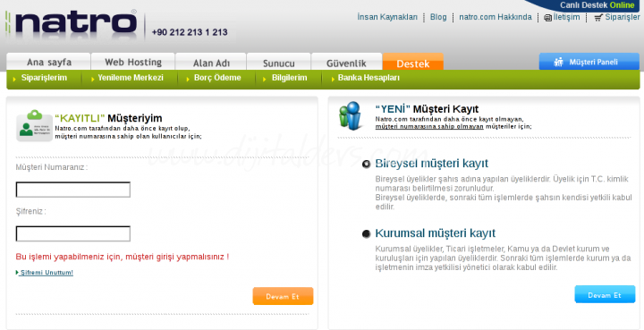
Task: Click the Bireysel müşteri kayıt heading
Action: [432, 164]
